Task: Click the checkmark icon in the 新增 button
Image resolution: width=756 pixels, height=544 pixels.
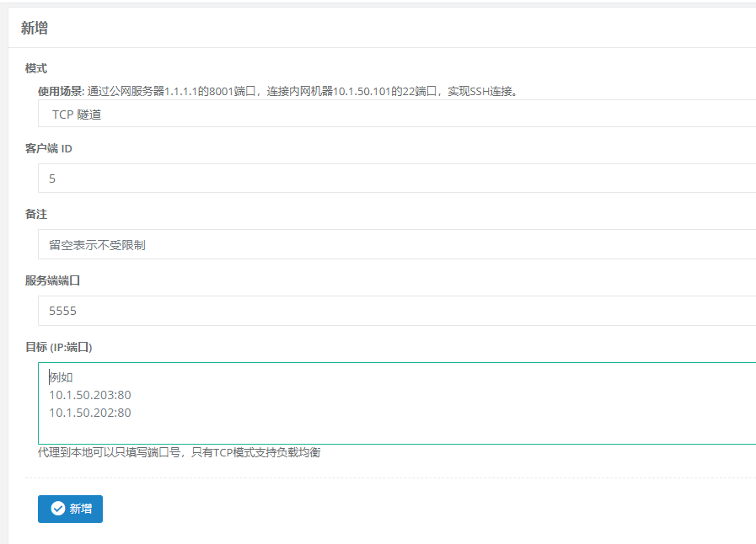Action: (x=58, y=509)
